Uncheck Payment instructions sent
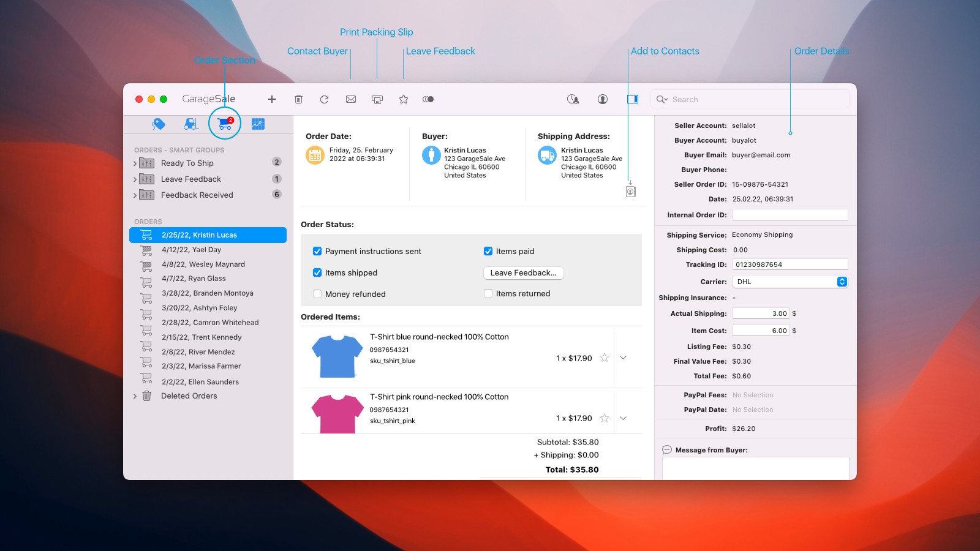 317,251
